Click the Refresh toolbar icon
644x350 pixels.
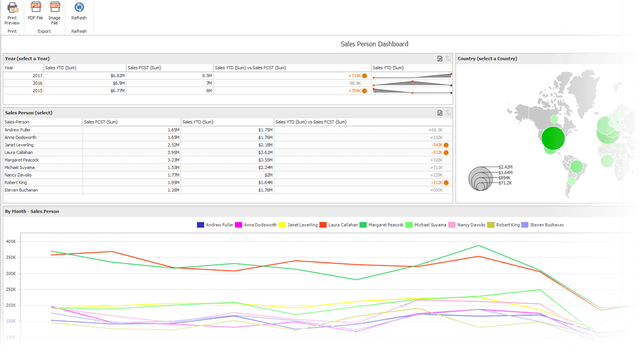pos(79,11)
